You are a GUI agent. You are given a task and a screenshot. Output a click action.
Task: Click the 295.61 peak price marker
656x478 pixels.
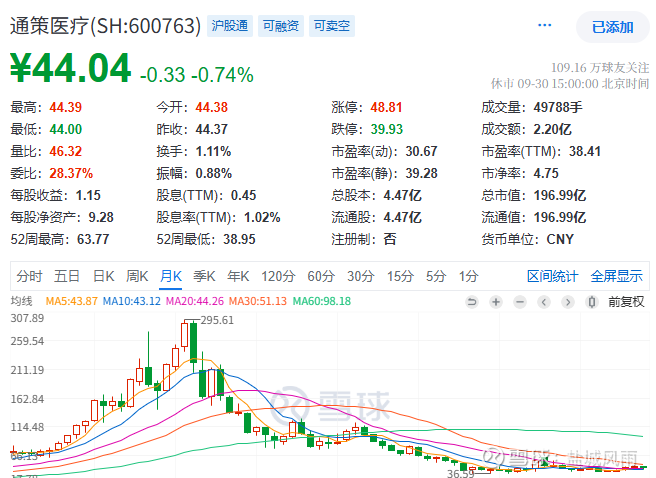217,320
